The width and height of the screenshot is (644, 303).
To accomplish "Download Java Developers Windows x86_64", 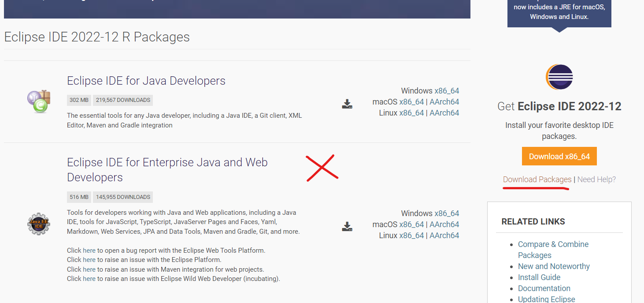I will [x=447, y=91].
